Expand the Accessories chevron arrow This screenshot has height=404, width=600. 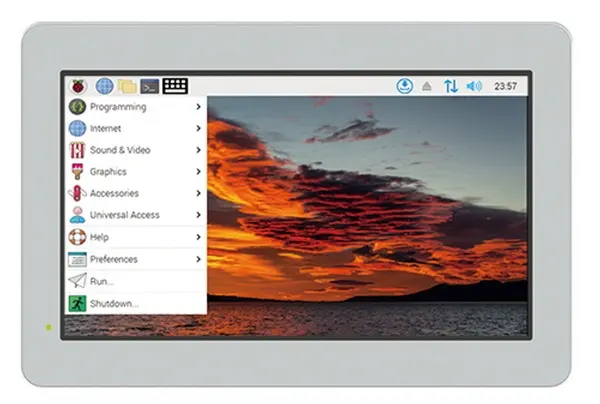point(198,193)
